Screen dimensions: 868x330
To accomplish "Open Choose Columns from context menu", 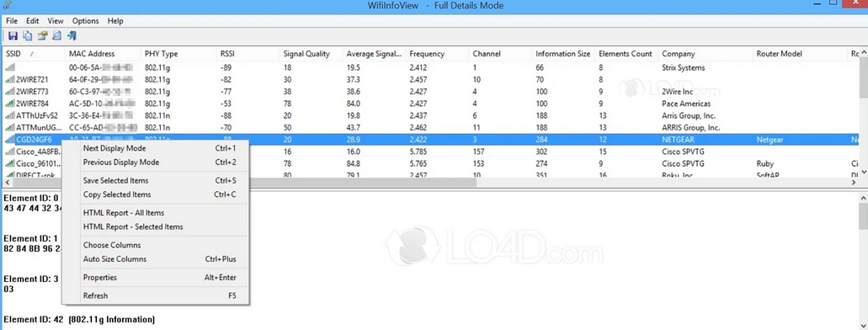I will [156, 245].
